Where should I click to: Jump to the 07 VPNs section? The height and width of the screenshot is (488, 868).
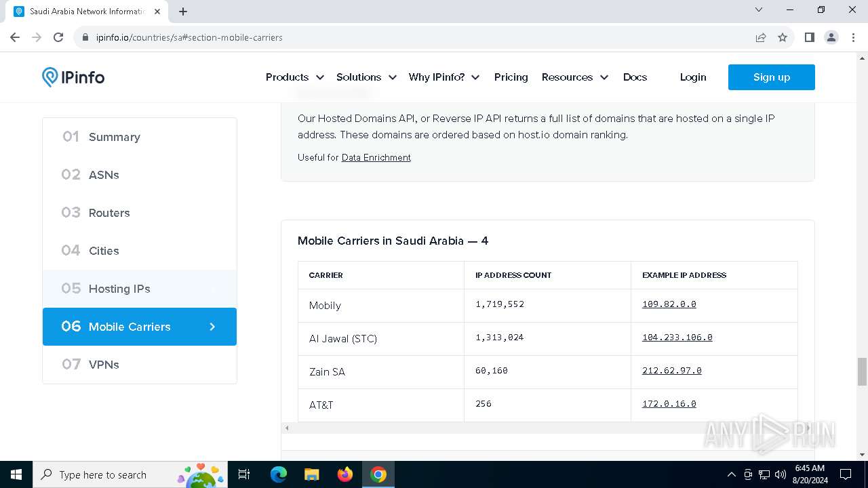(140, 365)
